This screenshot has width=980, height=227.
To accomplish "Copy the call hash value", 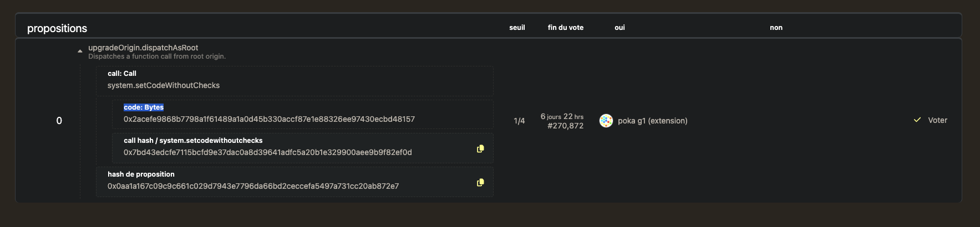I will (x=480, y=148).
